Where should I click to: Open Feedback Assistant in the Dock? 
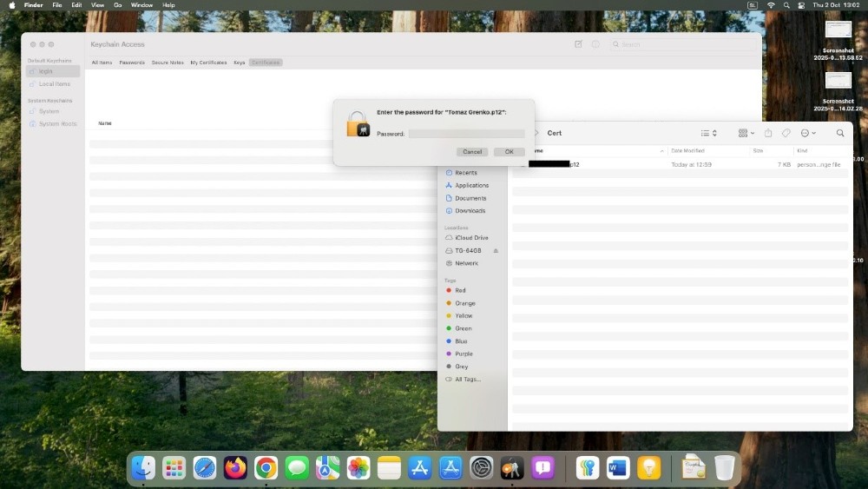(542, 468)
